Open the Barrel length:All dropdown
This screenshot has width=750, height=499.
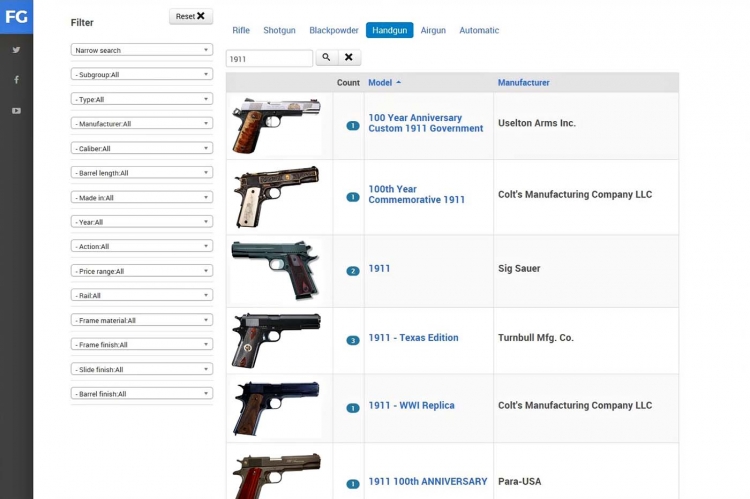point(142,173)
